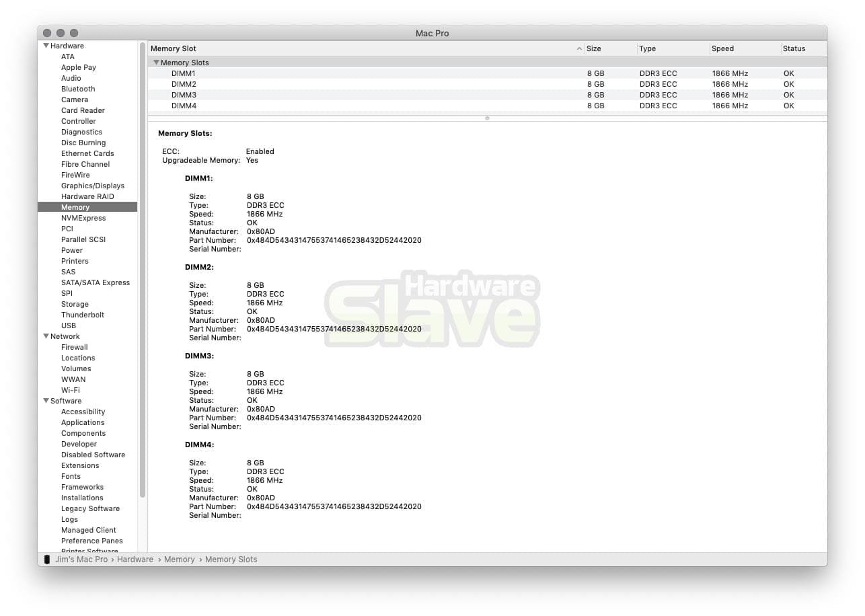
Task: Select Components in the sidebar
Action: (x=83, y=433)
